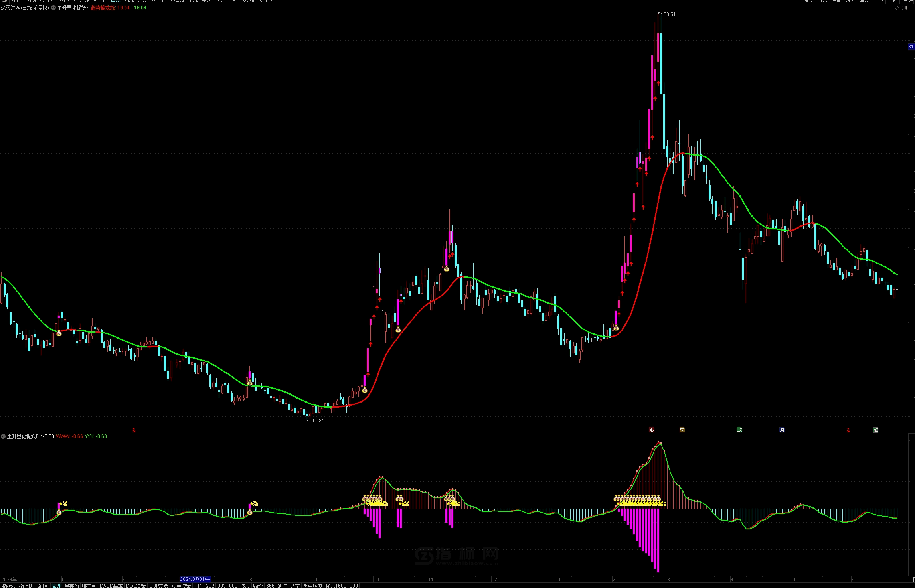Click the blue price tag on right axis

coord(911,47)
